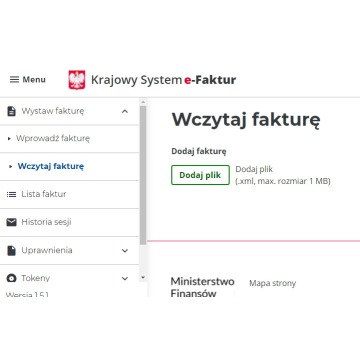Click the '.xml, max. rozmiar 1 MB' hint text

283,181
